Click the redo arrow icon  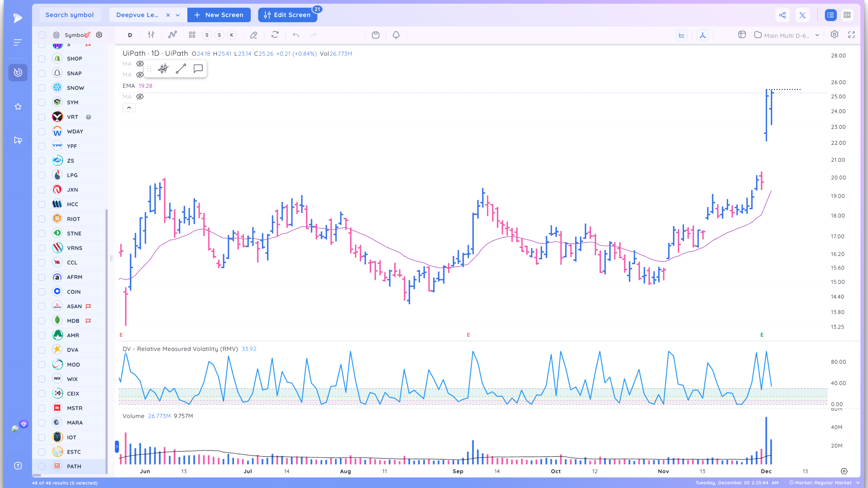click(x=313, y=35)
